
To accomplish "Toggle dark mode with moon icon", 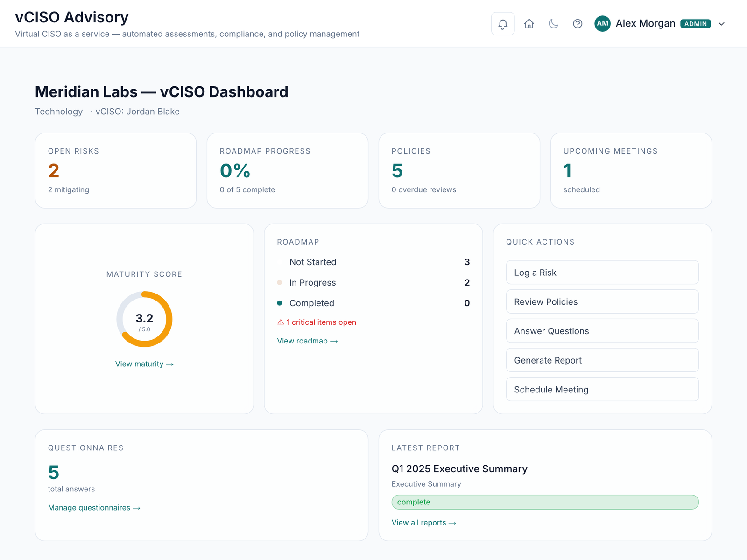I will coord(553,24).
